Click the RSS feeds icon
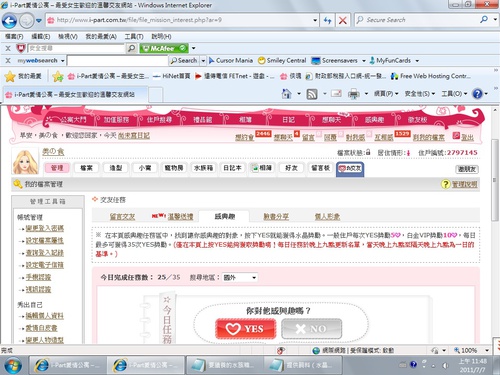The height and width of the screenshot is (375, 500). (x=312, y=94)
